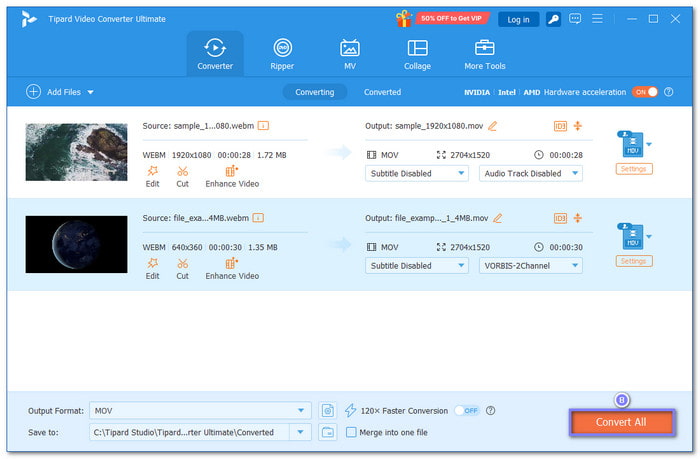
Task: Open More Tools toolbox
Action: tap(485, 54)
